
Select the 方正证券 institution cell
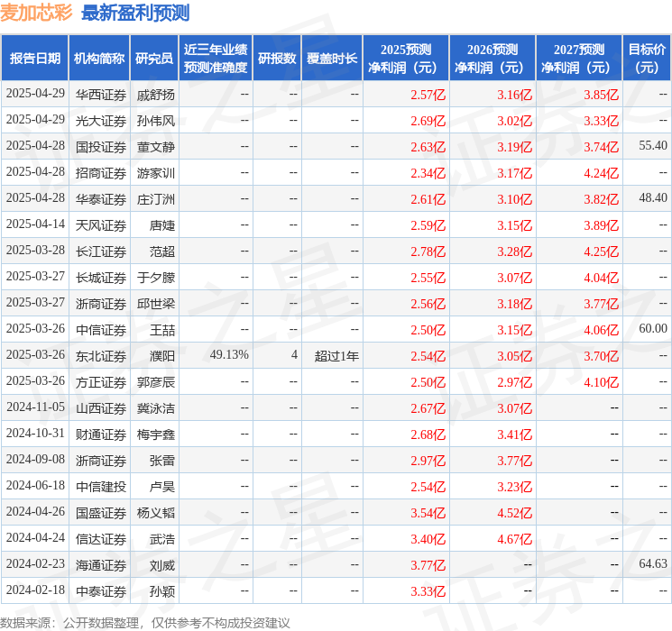point(101,382)
